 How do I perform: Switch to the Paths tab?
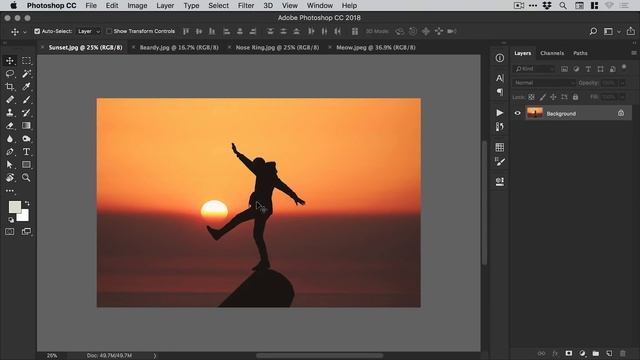580,53
